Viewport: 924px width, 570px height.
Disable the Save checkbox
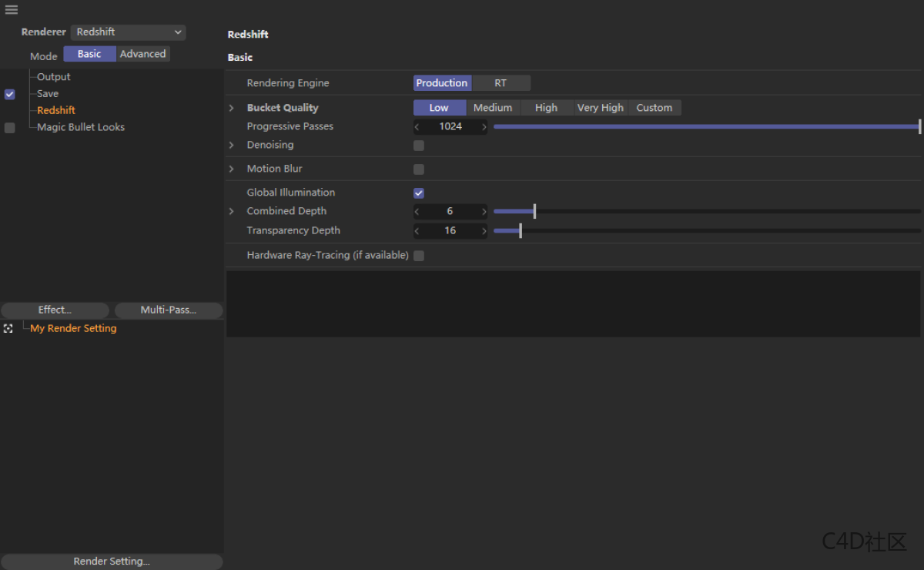(10, 94)
